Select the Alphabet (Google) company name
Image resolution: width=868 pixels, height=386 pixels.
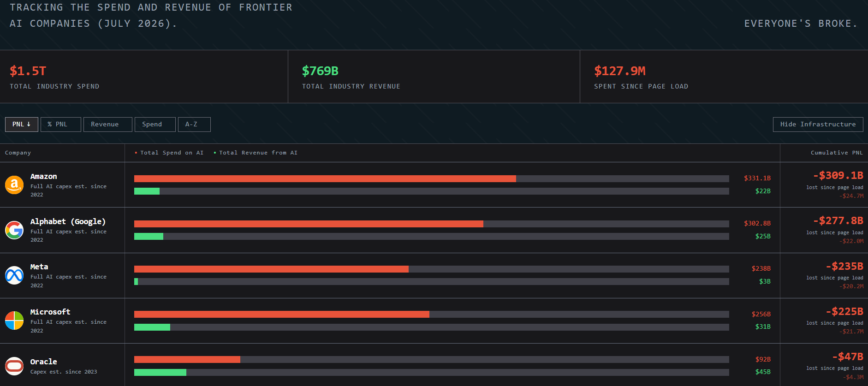(68, 221)
